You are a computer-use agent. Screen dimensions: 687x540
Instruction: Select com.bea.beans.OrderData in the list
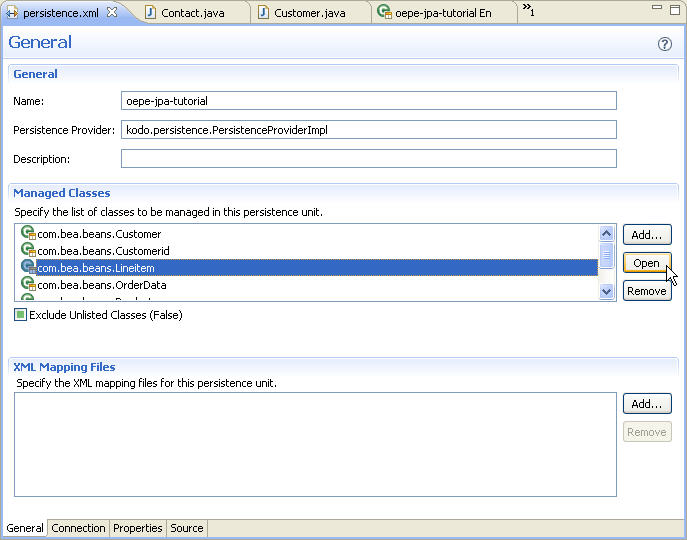coord(102,285)
